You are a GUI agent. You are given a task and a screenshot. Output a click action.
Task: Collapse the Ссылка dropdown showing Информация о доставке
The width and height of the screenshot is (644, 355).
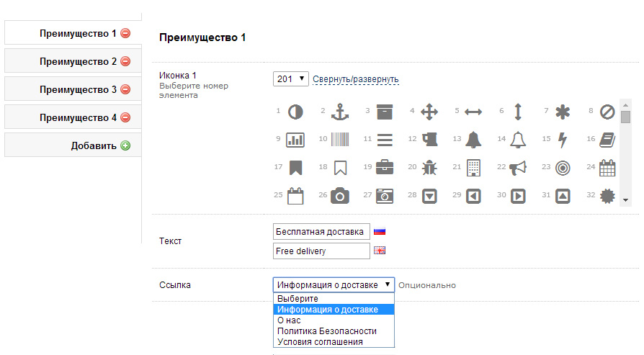[x=334, y=285]
